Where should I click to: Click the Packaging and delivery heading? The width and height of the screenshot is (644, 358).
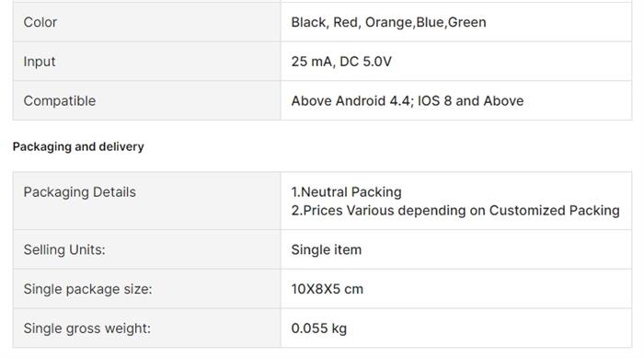[x=78, y=146]
